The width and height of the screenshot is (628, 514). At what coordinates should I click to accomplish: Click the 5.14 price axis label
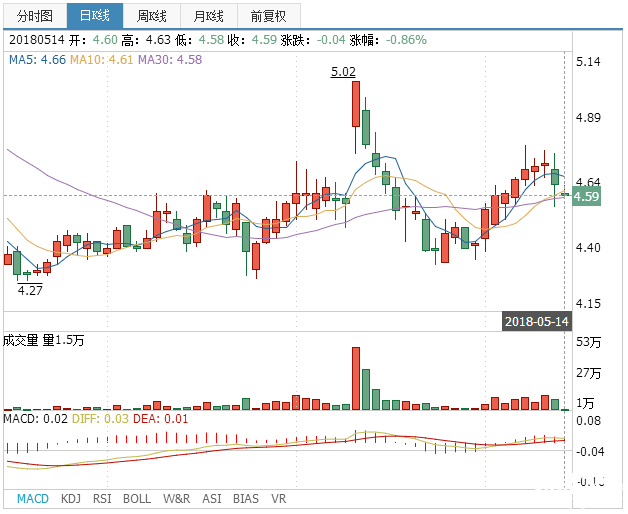point(588,62)
